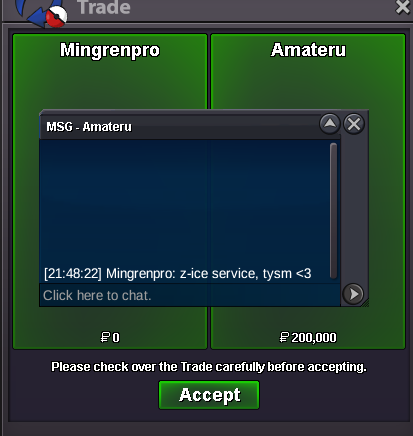Click the chat window resize grip corner
This screenshot has width=413, height=436.
365,303
